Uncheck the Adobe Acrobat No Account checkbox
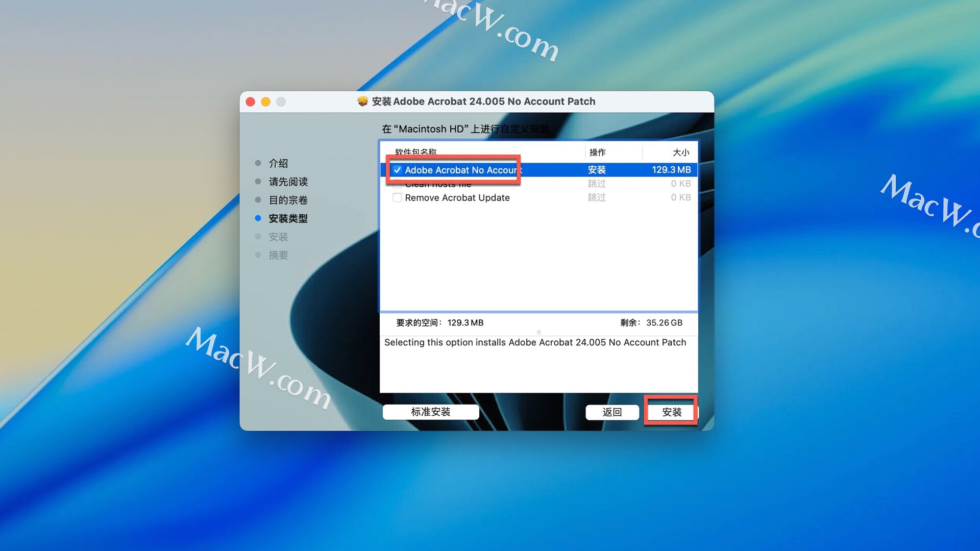Viewport: 980px width, 551px height. (397, 170)
